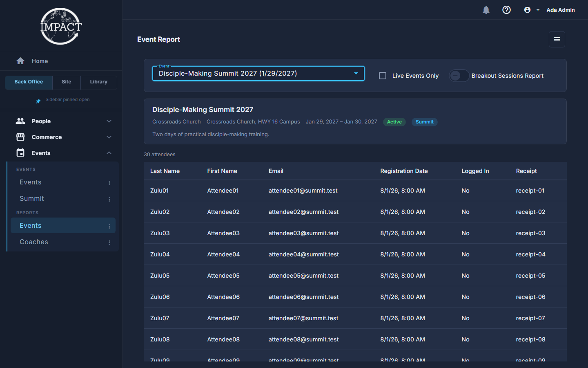Toggle the Breakout Sessions Report switch
The image size is (588, 368).
[x=459, y=76]
